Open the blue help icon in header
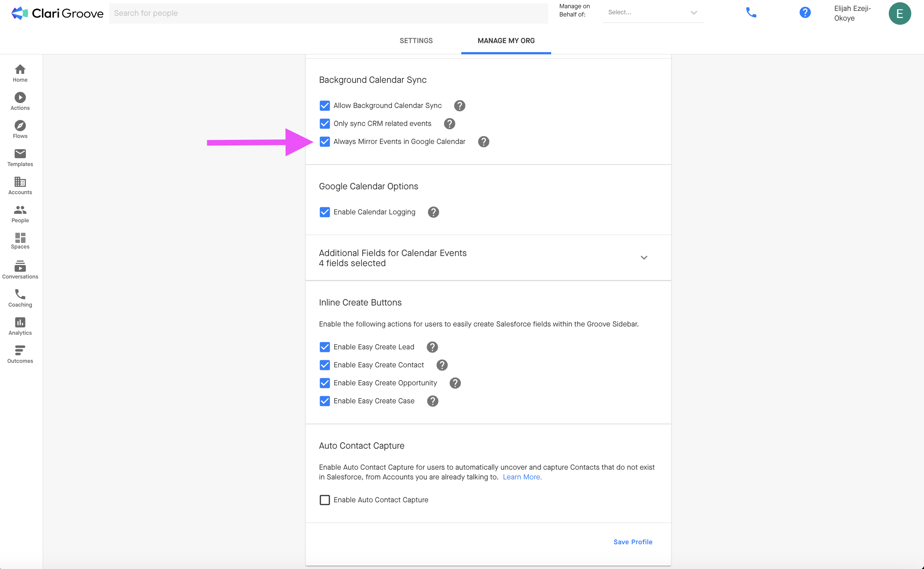924x569 pixels. coord(805,12)
